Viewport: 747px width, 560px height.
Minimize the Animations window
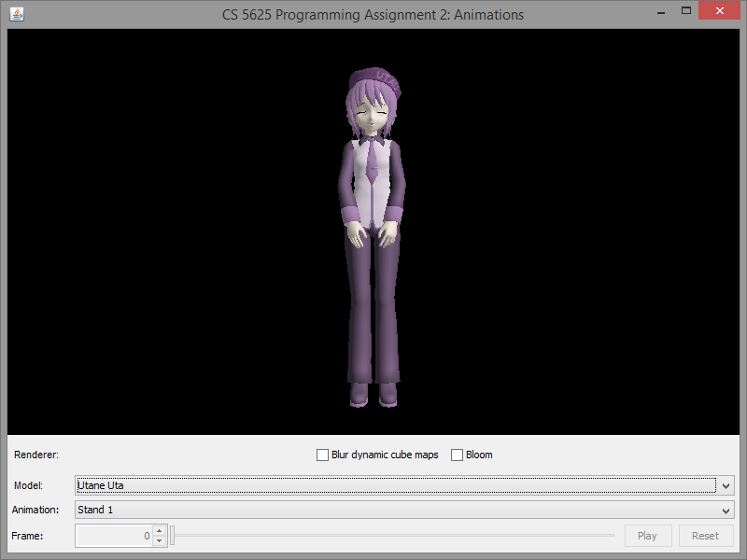[x=660, y=12]
